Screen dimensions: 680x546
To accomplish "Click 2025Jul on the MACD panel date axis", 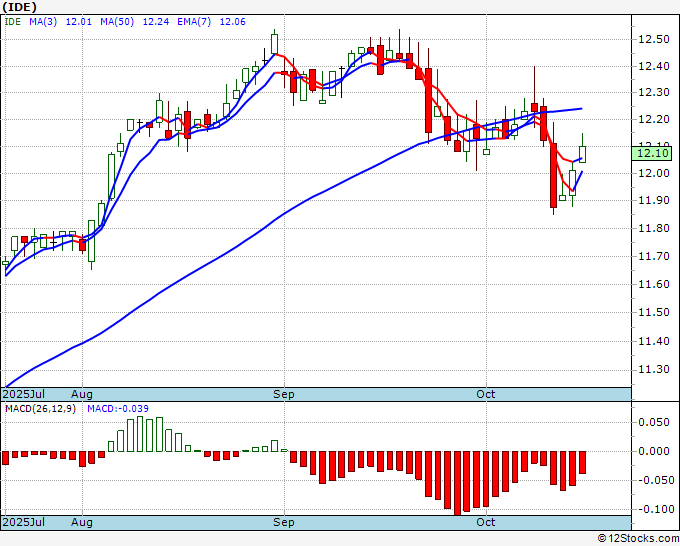I will (24, 522).
